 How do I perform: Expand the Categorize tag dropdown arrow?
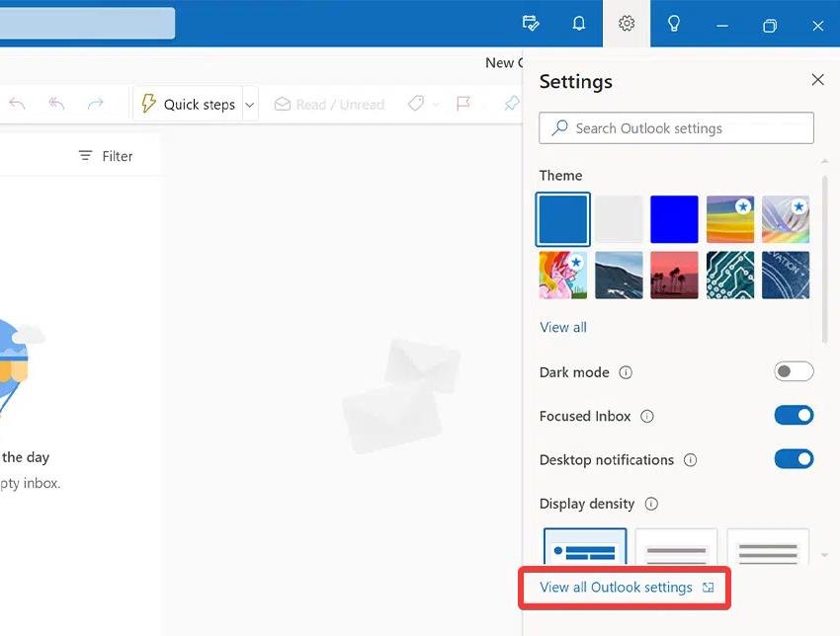point(436,104)
